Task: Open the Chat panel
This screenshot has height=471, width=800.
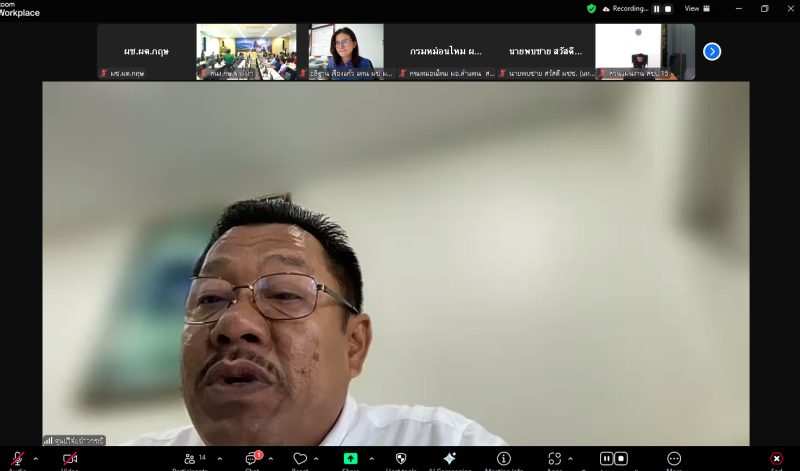Action: (x=252, y=459)
